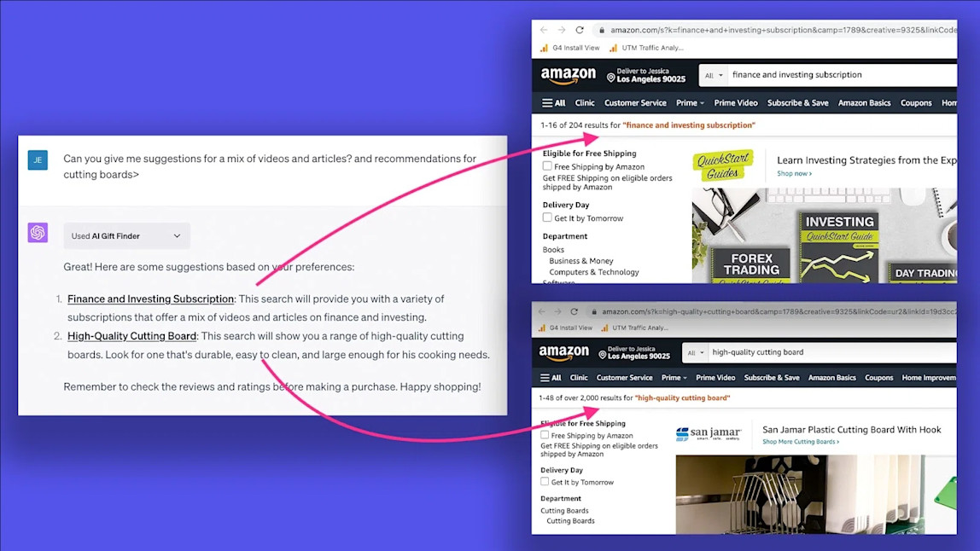980x551 pixels.
Task: Click Amazon logo in bottom window
Action: [563, 353]
